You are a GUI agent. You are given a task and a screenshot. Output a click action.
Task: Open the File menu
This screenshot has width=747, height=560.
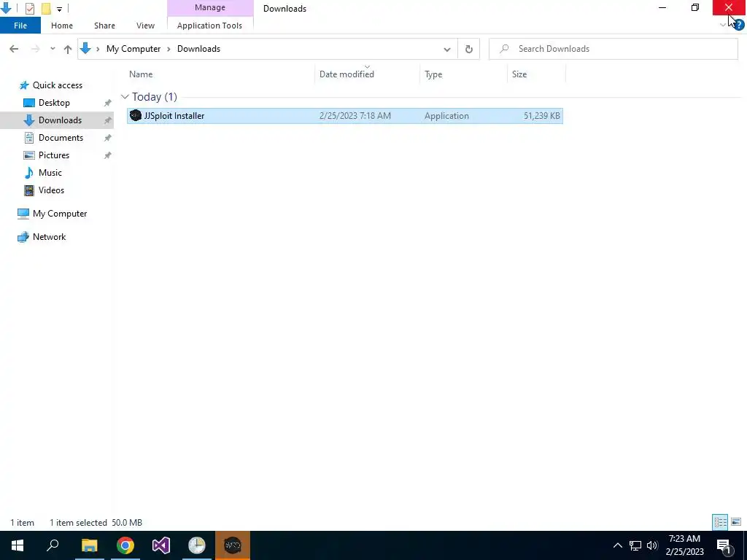coord(20,26)
